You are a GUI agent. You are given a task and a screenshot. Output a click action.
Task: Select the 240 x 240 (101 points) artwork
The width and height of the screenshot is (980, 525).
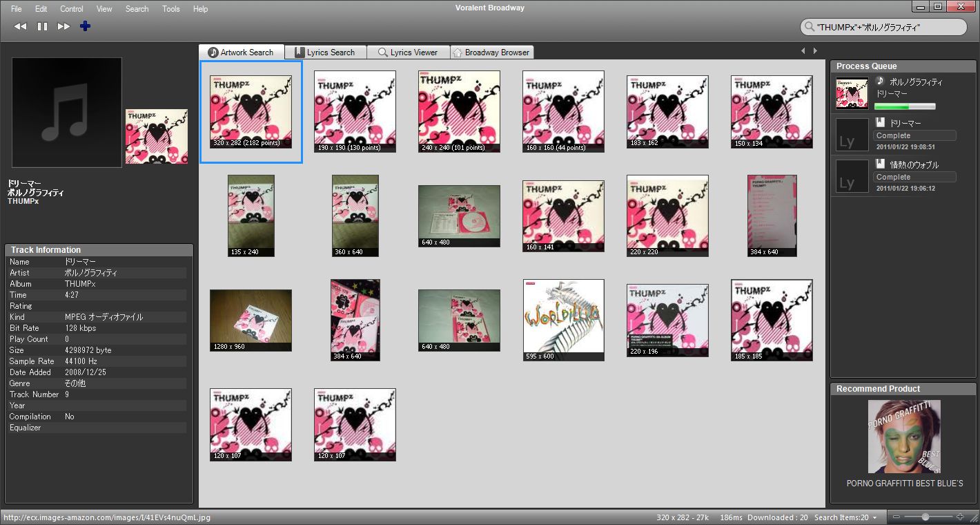point(459,111)
